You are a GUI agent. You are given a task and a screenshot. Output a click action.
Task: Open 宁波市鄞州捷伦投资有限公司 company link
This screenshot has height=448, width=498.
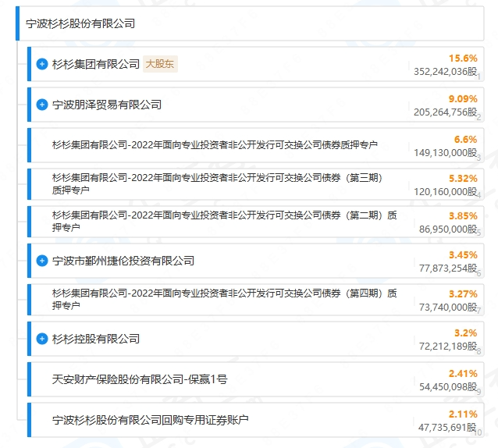coord(123,261)
